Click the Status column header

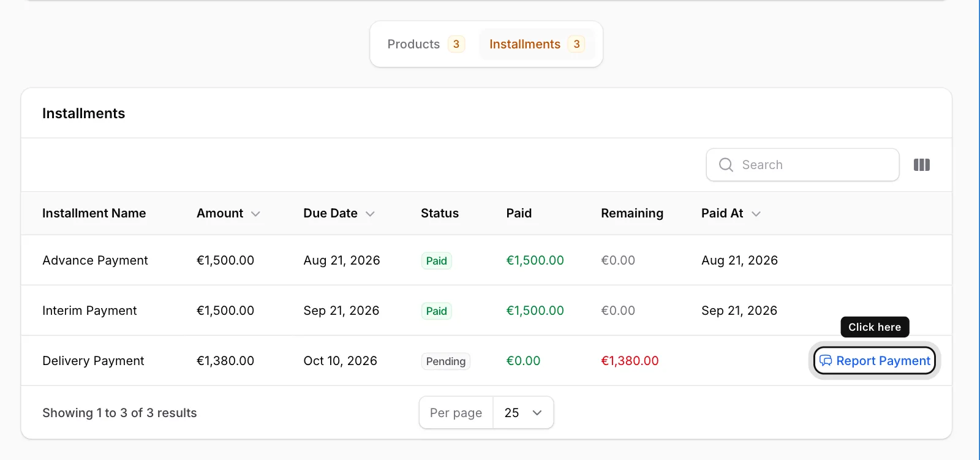pyautogui.click(x=440, y=213)
